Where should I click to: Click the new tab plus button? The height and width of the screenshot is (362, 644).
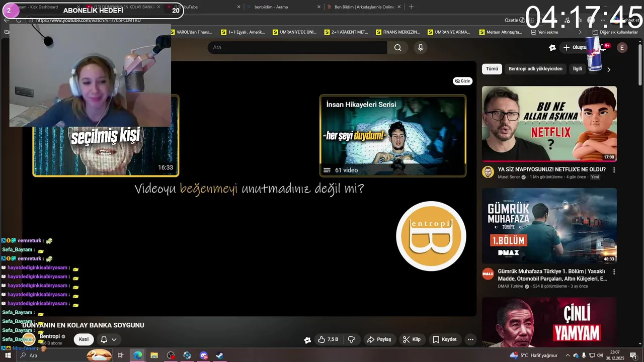[x=411, y=7]
